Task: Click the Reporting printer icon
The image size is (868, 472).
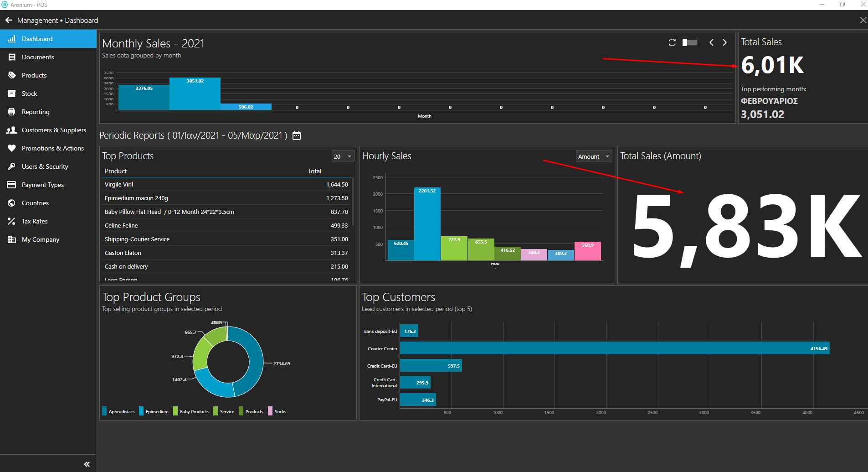Action: pos(12,112)
